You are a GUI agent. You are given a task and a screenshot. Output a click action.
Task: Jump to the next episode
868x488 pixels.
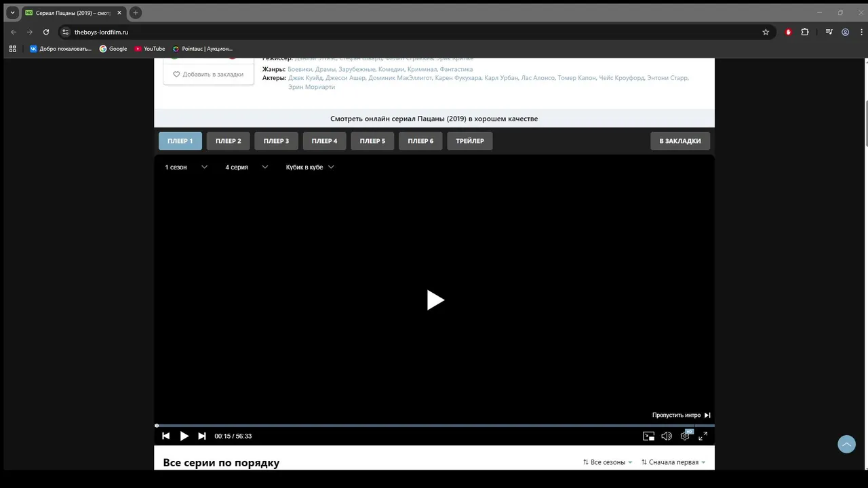(202, 436)
